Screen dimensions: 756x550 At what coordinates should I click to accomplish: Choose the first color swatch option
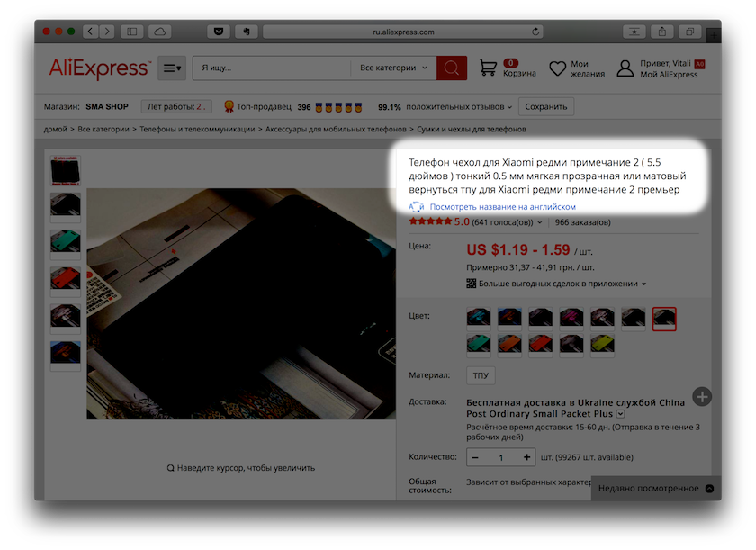click(479, 319)
